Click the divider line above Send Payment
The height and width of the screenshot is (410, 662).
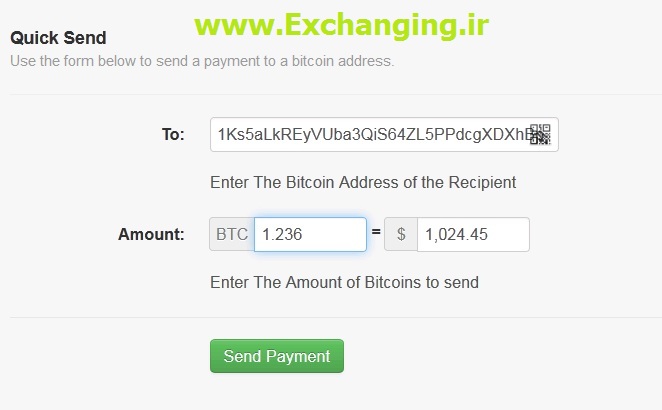(336, 317)
